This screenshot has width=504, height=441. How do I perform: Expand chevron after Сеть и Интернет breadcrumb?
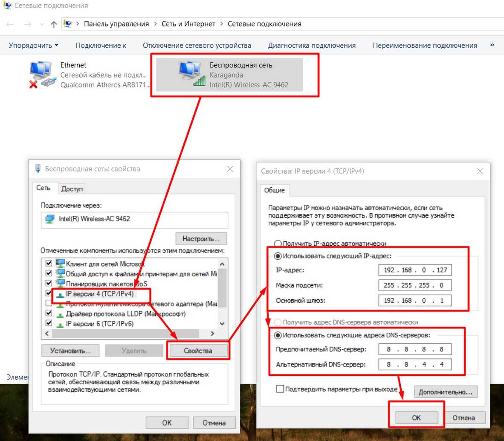(221, 24)
